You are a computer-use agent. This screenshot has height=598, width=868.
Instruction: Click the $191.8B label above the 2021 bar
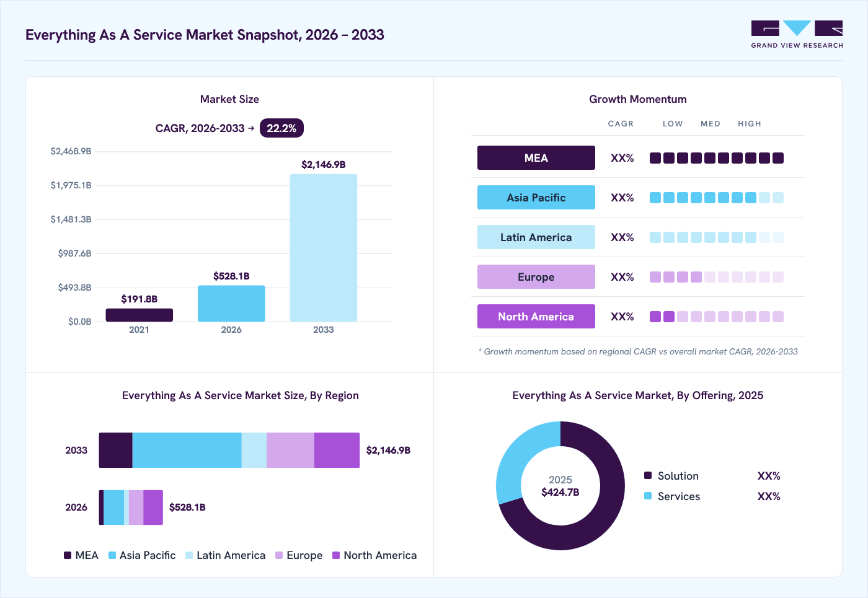tap(139, 299)
